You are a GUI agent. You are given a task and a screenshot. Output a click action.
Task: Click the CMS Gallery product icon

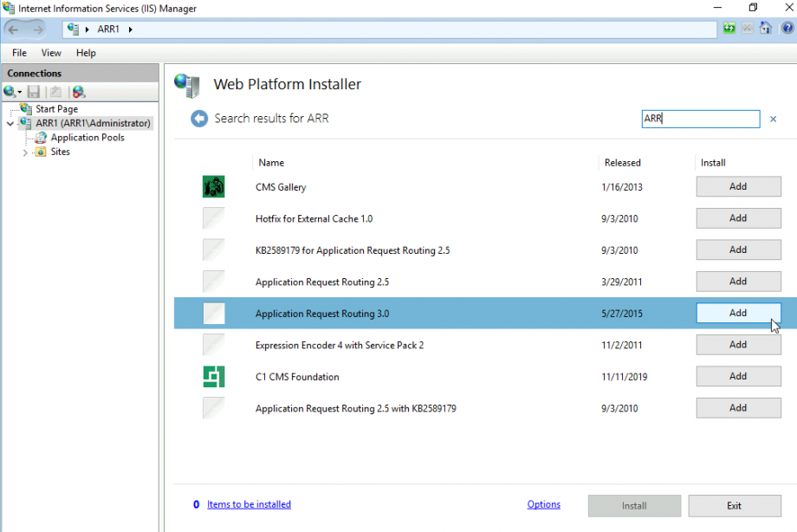pos(212,186)
